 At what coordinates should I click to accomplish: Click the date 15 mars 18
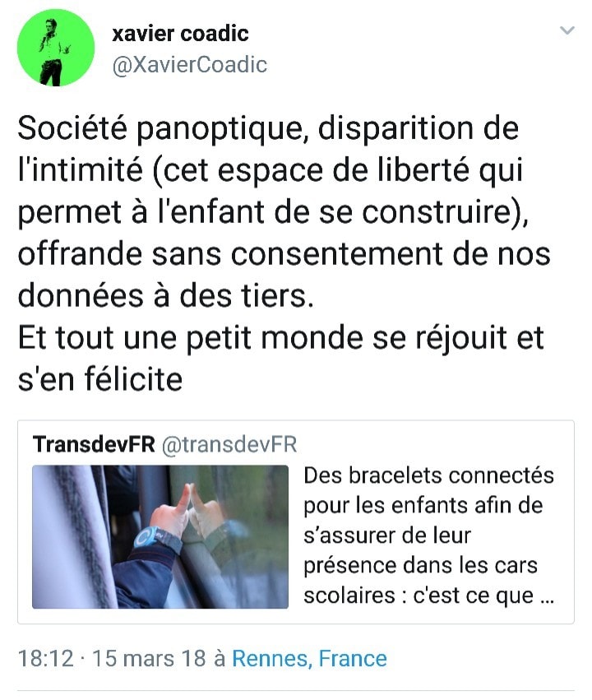(149, 659)
